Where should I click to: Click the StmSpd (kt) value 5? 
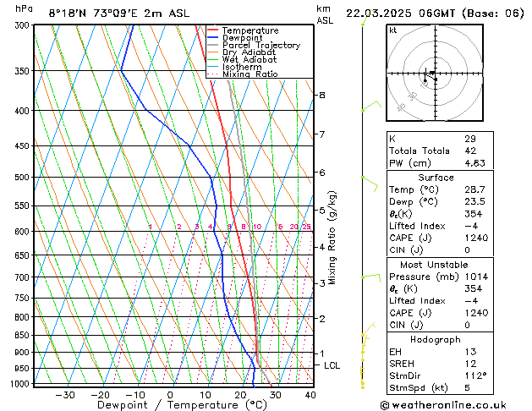pos(467,388)
